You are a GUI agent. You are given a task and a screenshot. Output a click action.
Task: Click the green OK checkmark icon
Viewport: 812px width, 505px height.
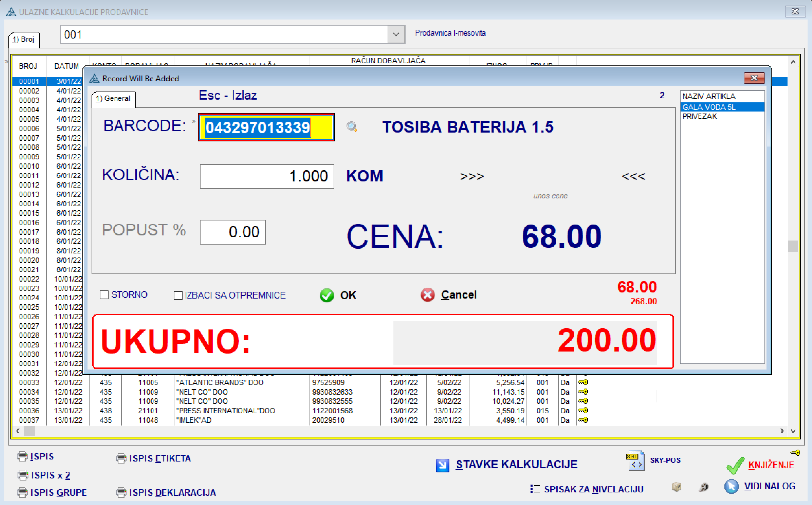(x=326, y=295)
